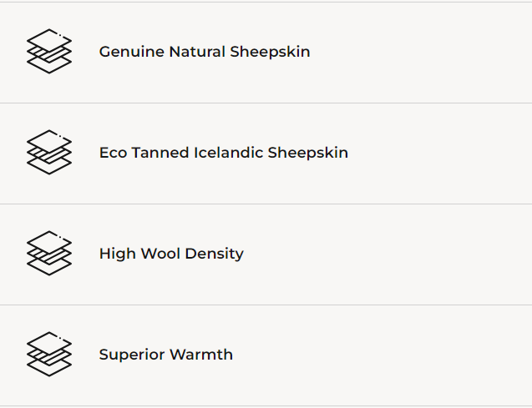Choose the Superior Warmth label
This screenshot has height=408, width=532.
click(165, 355)
